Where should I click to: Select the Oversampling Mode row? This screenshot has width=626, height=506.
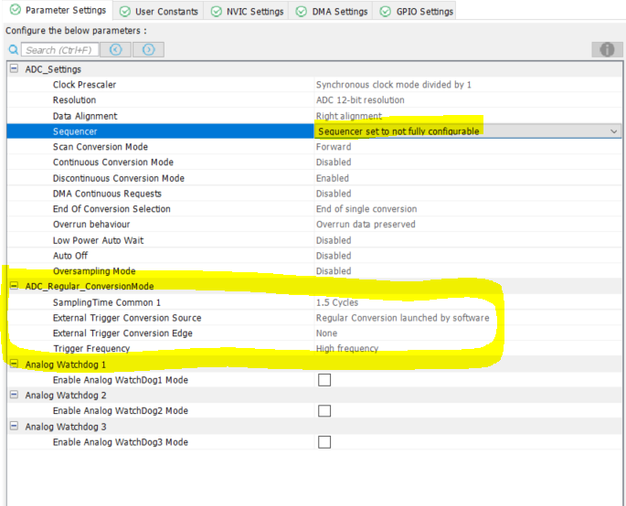coord(314,271)
